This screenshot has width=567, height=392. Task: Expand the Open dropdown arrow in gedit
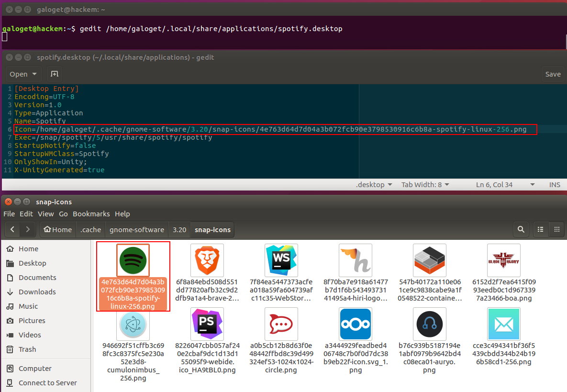pos(34,74)
